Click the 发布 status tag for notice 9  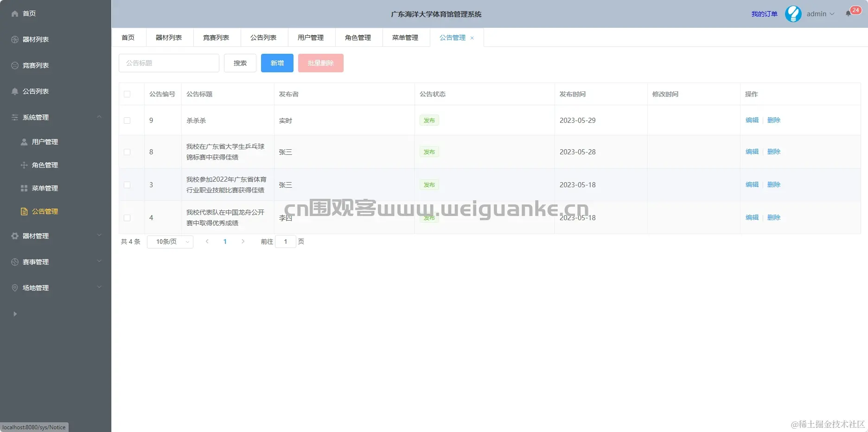click(x=429, y=121)
